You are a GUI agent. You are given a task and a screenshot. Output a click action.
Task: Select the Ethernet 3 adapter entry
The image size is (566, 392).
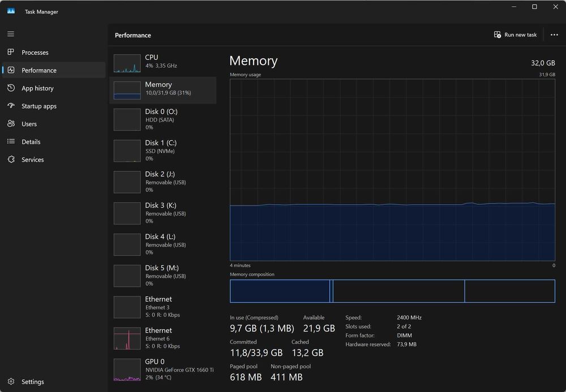[x=163, y=307]
